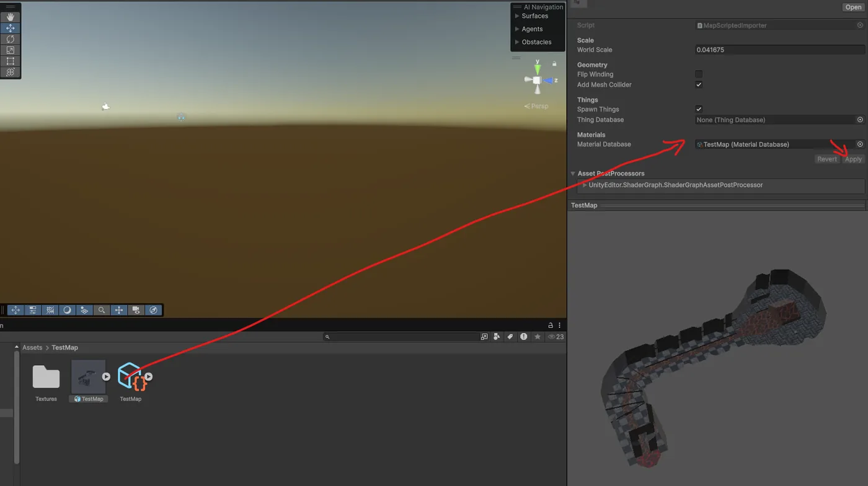Click the compass gizmos icon in scene toolbar

pos(153,310)
